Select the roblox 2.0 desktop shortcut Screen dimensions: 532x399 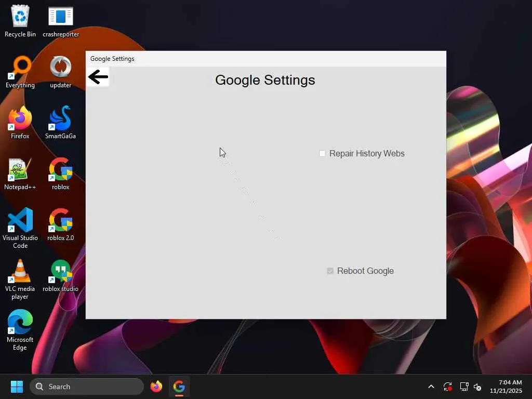point(61,224)
